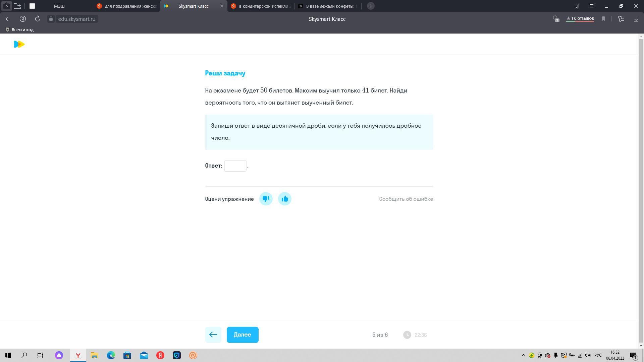The width and height of the screenshot is (644, 362).
Task: Switch to 'В вазе лежали конфеты' tab
Action: click(x=331, y=6)
